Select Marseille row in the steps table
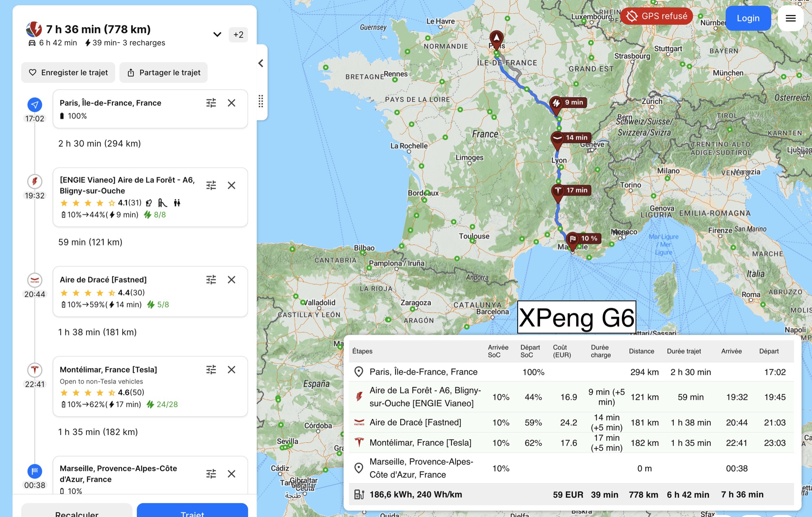 [571, 468]
